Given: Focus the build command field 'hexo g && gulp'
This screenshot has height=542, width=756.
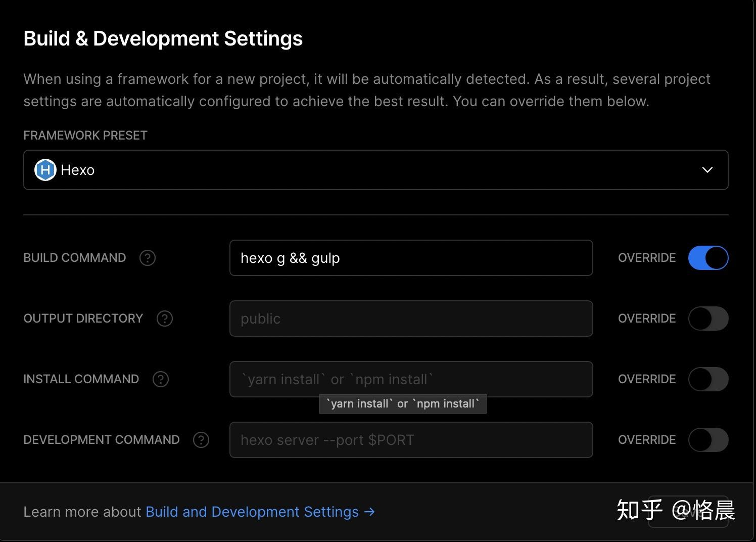Looking at the screenshot, I should pyautogui.click(x=410, y=258).
